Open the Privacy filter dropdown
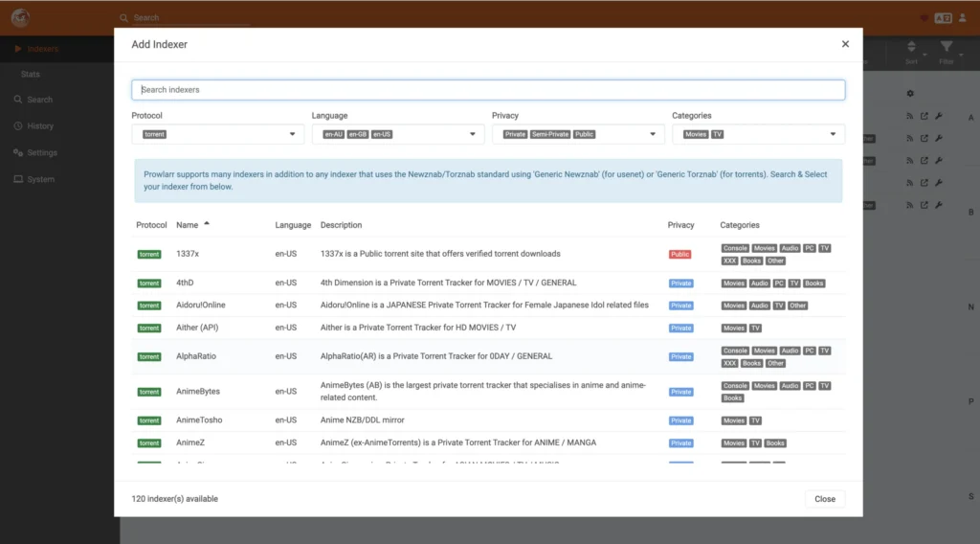980x544 pixels. point(578,134)
